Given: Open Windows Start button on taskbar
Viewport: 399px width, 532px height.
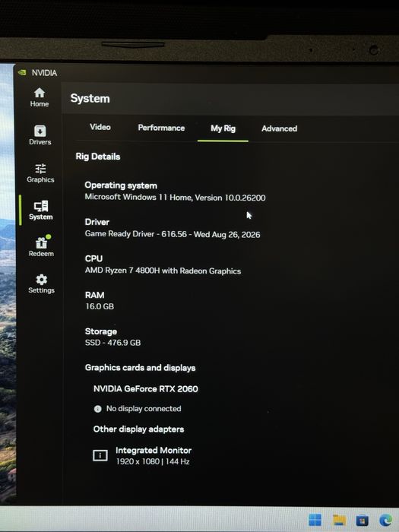Looking at the screenshot, I should pos(315,520).
